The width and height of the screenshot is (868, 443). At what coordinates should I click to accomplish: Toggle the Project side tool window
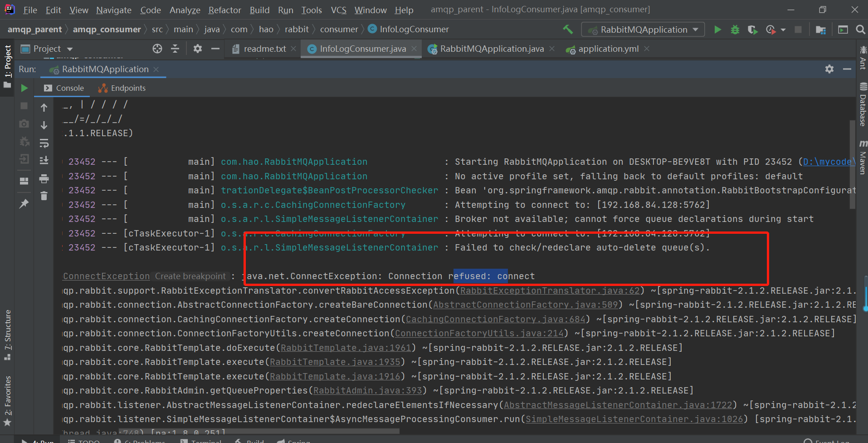(7, 66)
